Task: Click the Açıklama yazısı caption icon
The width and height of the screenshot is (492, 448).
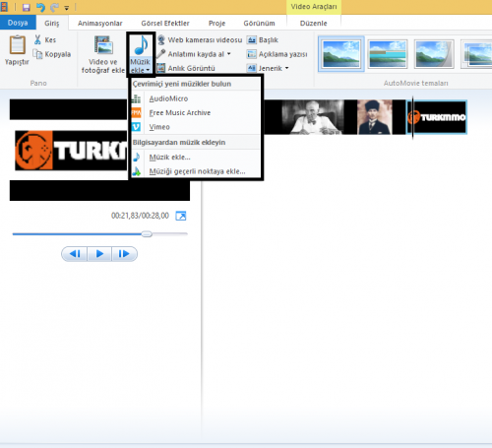Action: pyautogui.click(x=252, y=54)
